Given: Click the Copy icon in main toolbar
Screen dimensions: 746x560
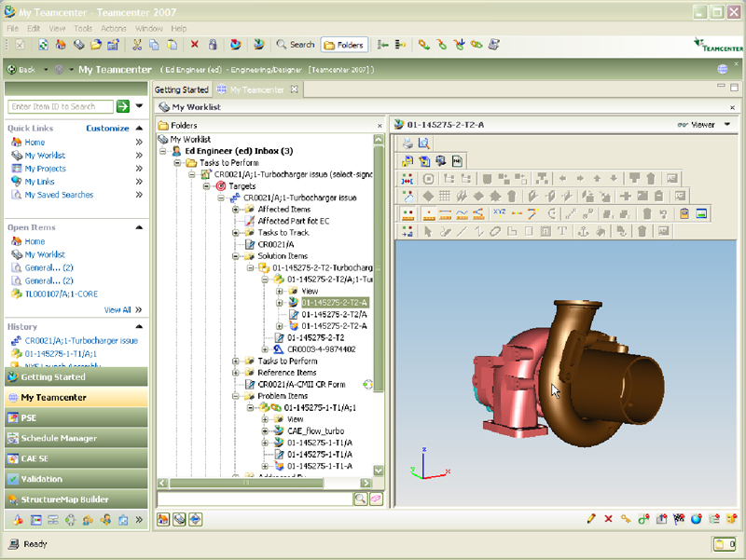Looking at the screenshot, I should click(154, 45).
